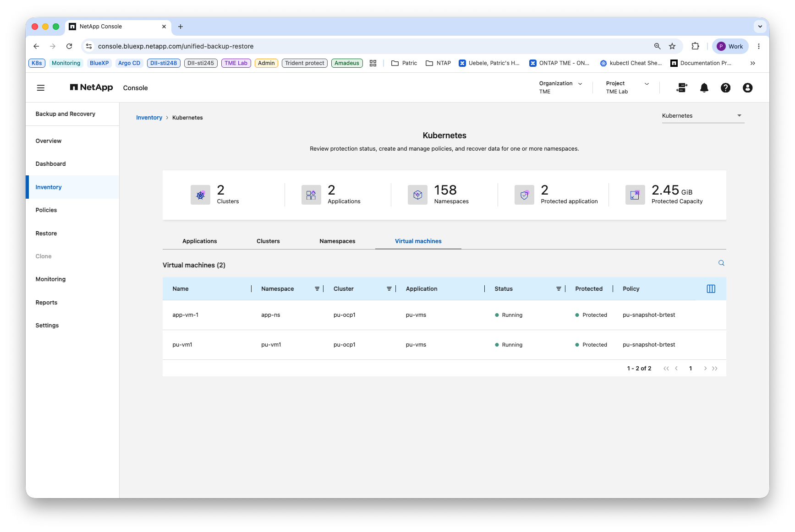
Task: Click page number 1 in pagination
Action: click(691, 369)
